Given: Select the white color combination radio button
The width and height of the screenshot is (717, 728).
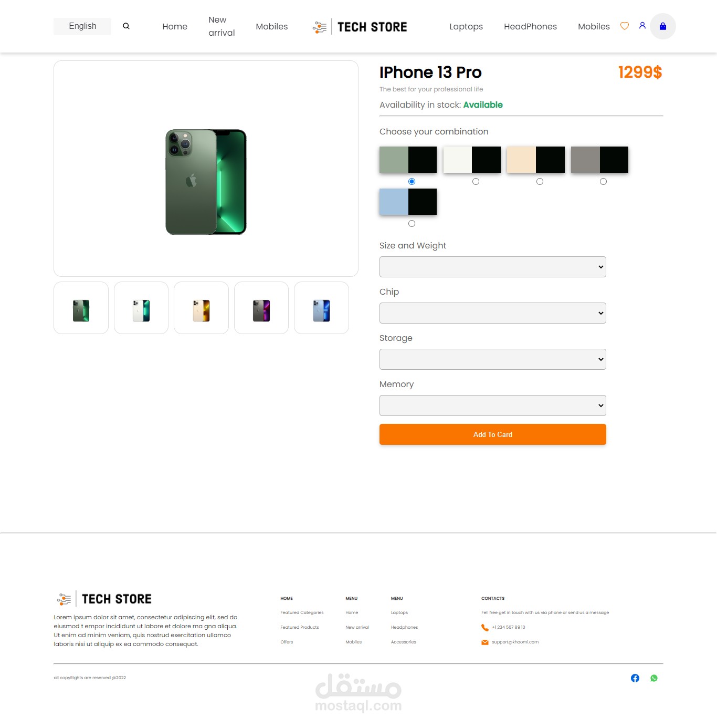Looking at the screenshot, I should (x=476, y=182).
